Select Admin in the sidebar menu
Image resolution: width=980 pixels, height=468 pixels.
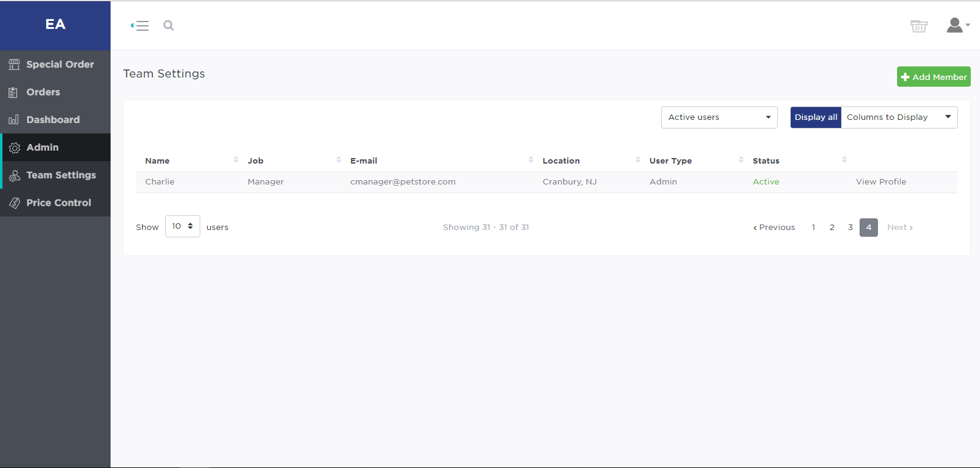[42, 148]
